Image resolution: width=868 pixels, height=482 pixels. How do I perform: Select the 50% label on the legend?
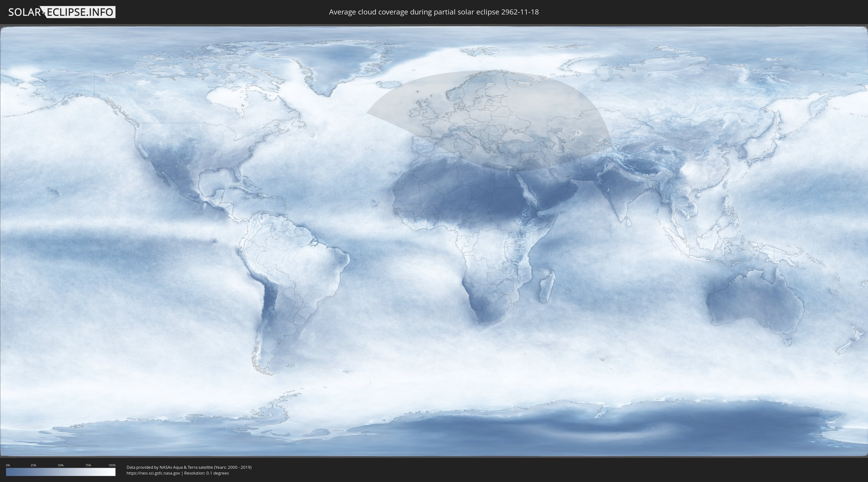pos(61,465)
